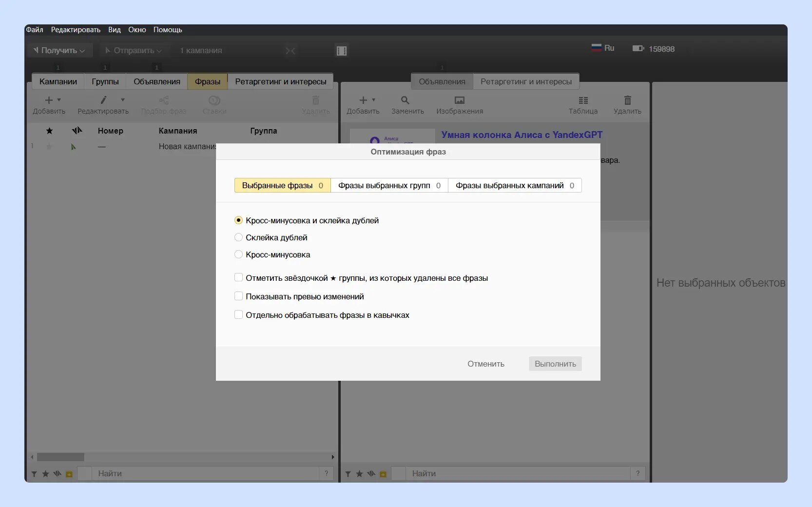Click the Ставки coins icon

click(214, 100)
